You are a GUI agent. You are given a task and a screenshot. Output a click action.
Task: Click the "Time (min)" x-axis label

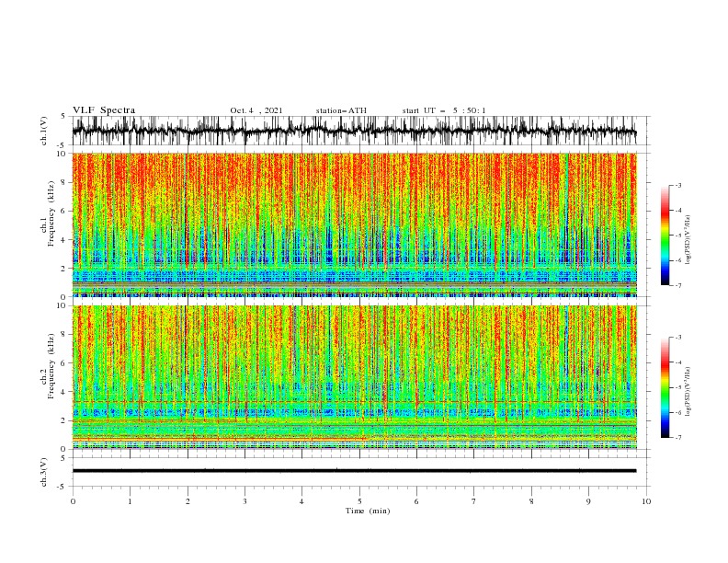pos(368,511)
